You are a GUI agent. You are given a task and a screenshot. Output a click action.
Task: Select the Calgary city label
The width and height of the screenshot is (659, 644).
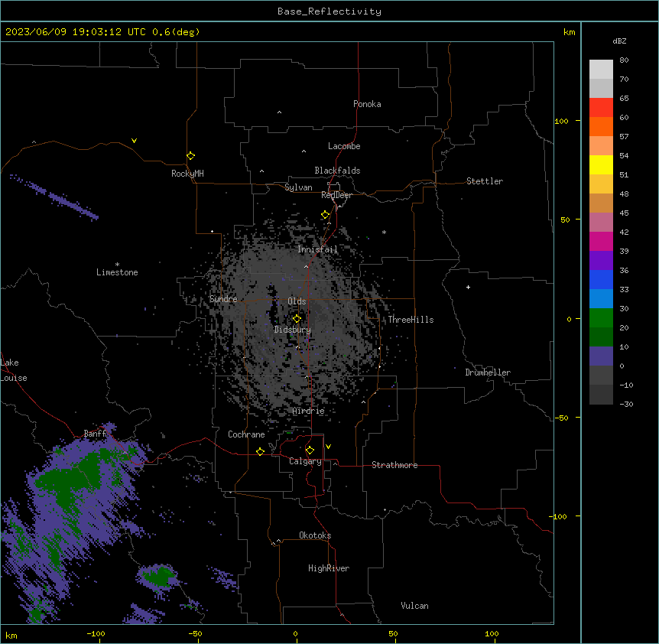coord(305,461)
